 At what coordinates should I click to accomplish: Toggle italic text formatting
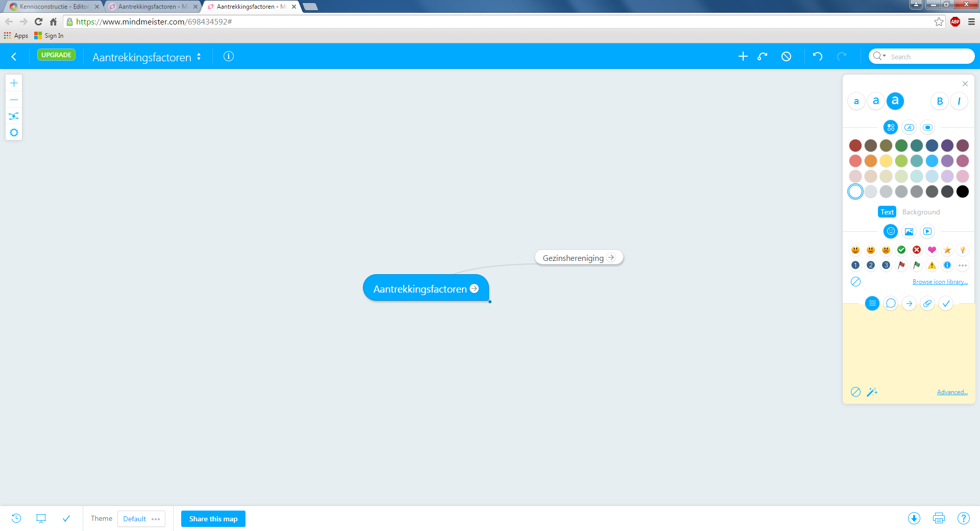959,101
